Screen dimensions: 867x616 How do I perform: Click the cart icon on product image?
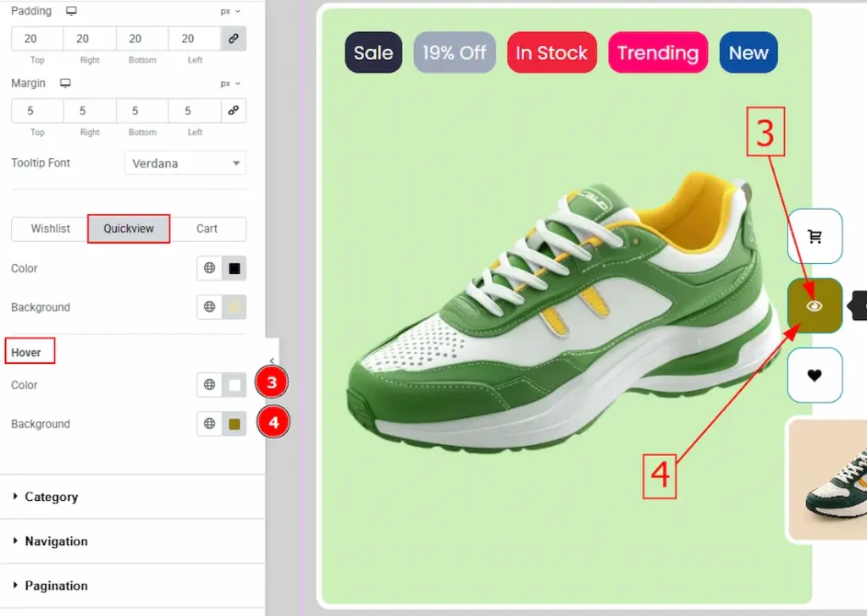pyautogui.click(x=815, y=237)
